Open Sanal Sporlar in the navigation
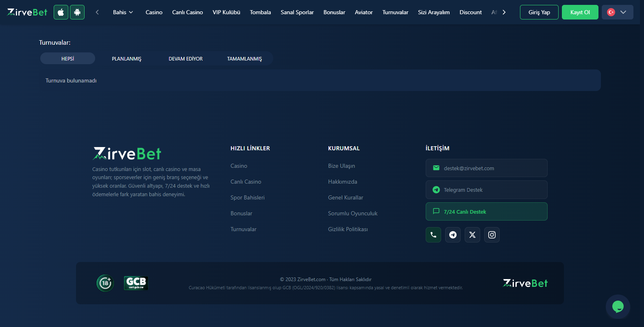Image resolution: width=644 pixels, height=327 pixels. [297, 12]
